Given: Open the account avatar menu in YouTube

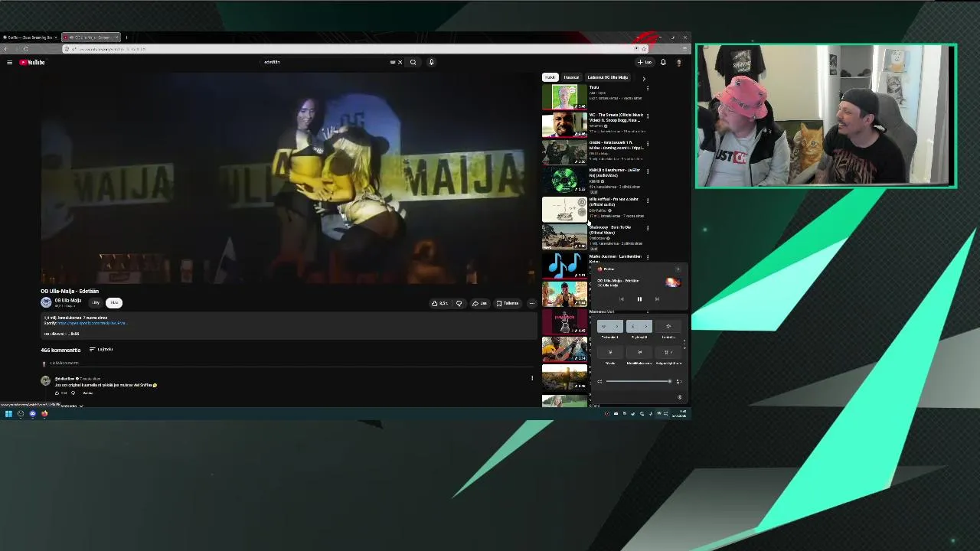Looking at the screenshot, I should click(x=678, y=62).
